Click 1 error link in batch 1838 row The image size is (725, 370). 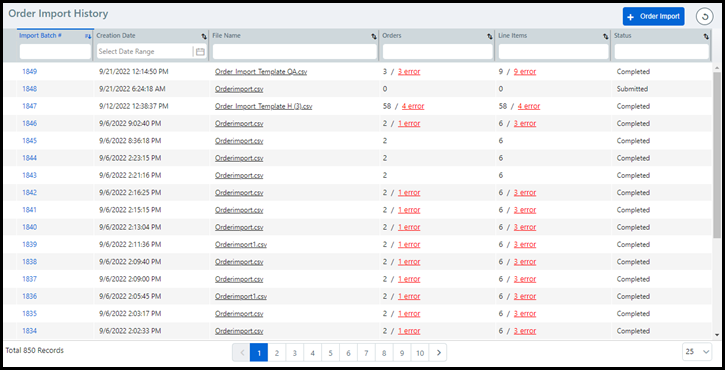(x=409, y=262)
